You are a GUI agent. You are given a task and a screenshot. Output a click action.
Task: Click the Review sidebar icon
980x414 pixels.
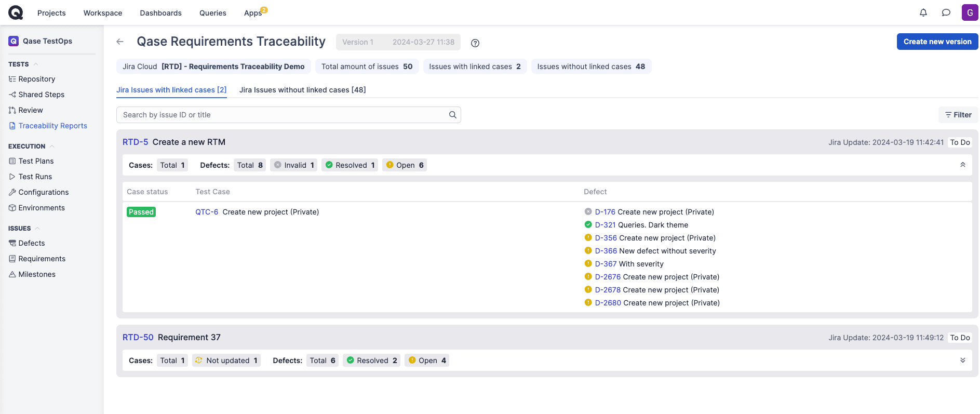click(12, 110)
